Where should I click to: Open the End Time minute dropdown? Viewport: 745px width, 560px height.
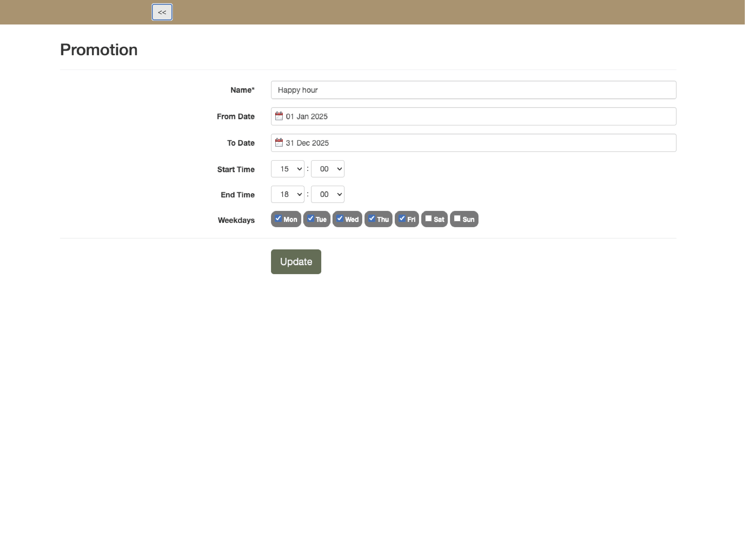click(327, 194)
